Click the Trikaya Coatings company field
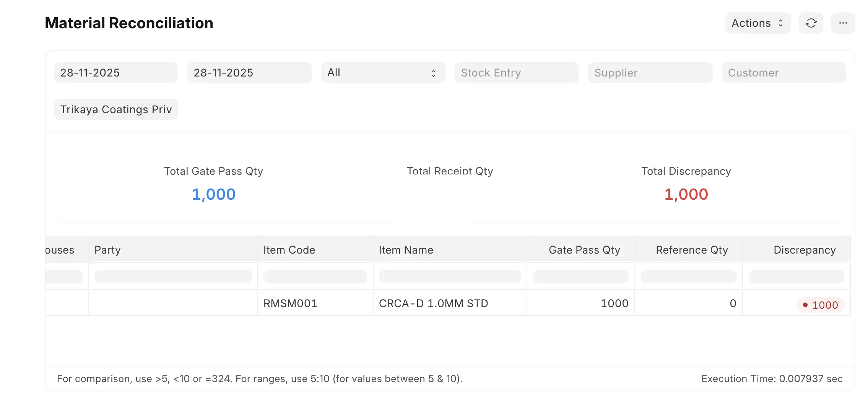Image resolution: width=868 pixels, height=407 pixels. [x=116, y=109]
